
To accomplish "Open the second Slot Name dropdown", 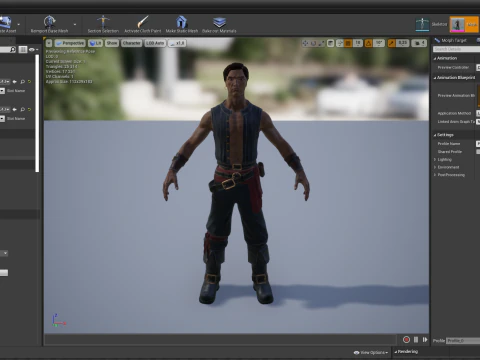I will coord(2,118).
